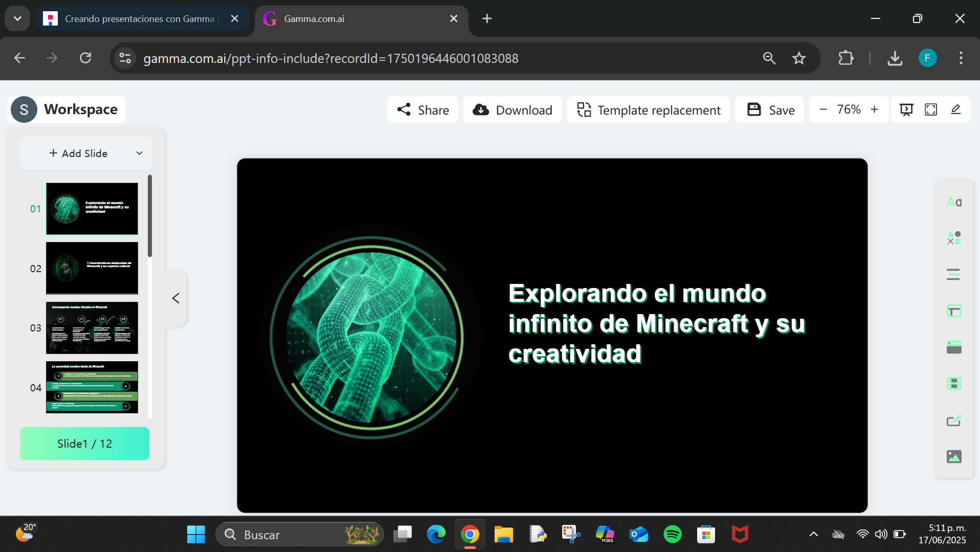Viewport: 980px width, 552px height.
Task: Open browser downloads
Action: [x=895, y=58]
